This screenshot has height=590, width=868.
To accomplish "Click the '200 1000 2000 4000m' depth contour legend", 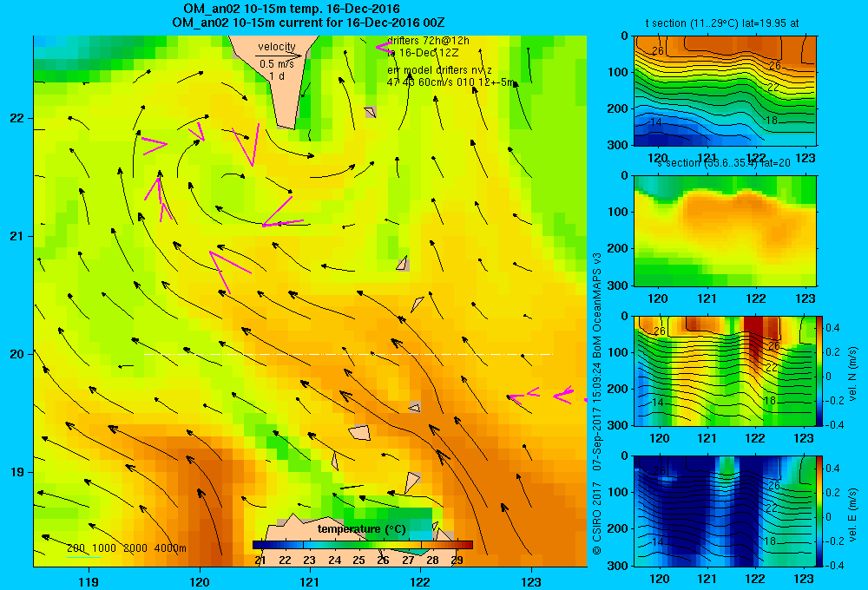I will click(126, 548).
